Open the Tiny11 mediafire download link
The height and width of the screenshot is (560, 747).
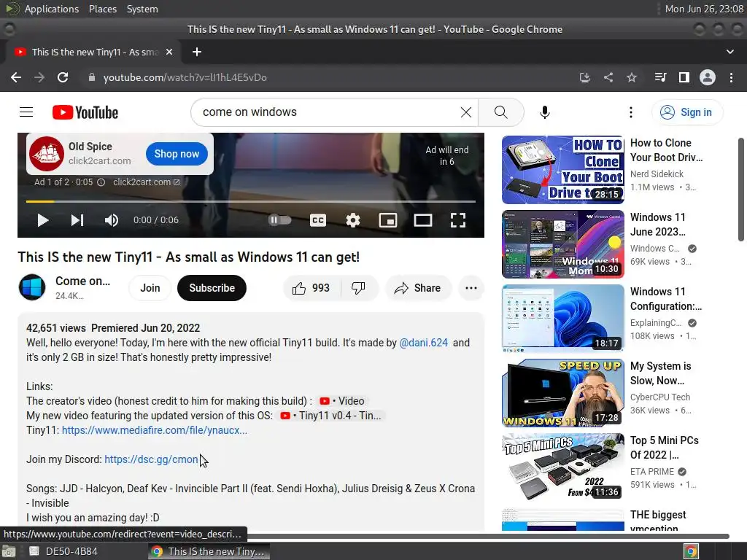(155, 430)
